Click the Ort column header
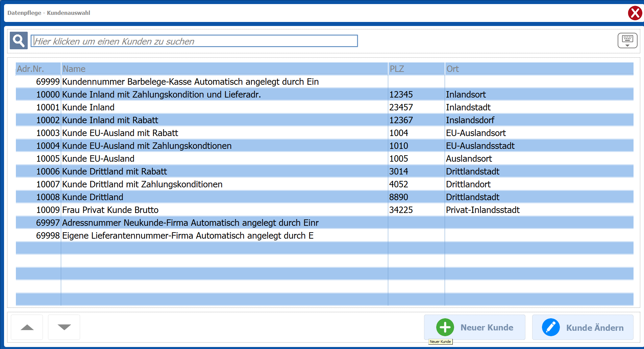Image resolution: width=644 pixels, height=349 pixels. click(539, 69)
